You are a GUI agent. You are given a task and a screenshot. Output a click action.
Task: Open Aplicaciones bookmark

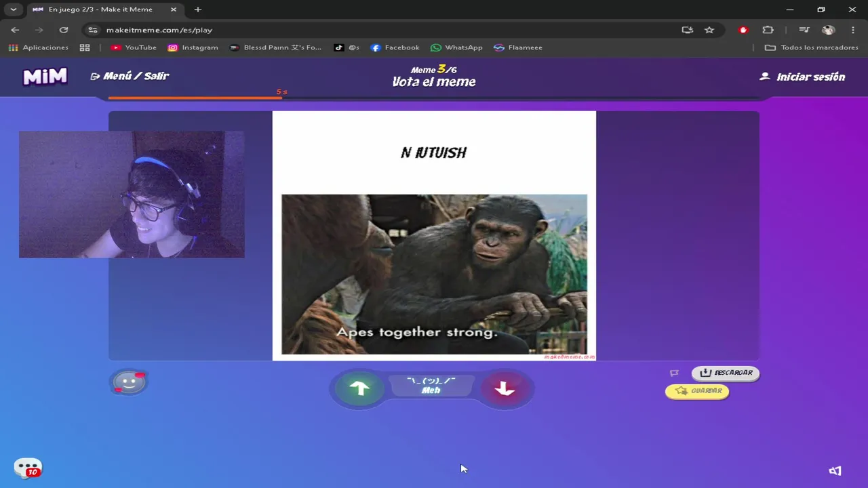[x=38, y=47]
